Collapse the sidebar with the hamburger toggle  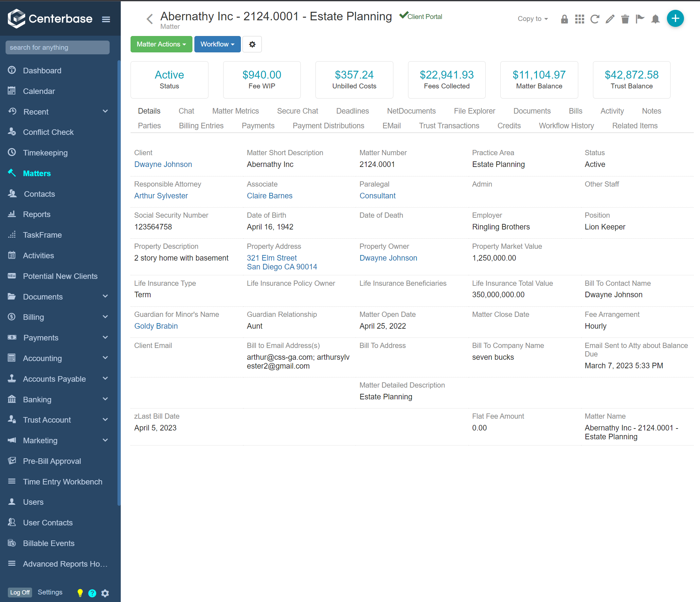pos(106,19)
